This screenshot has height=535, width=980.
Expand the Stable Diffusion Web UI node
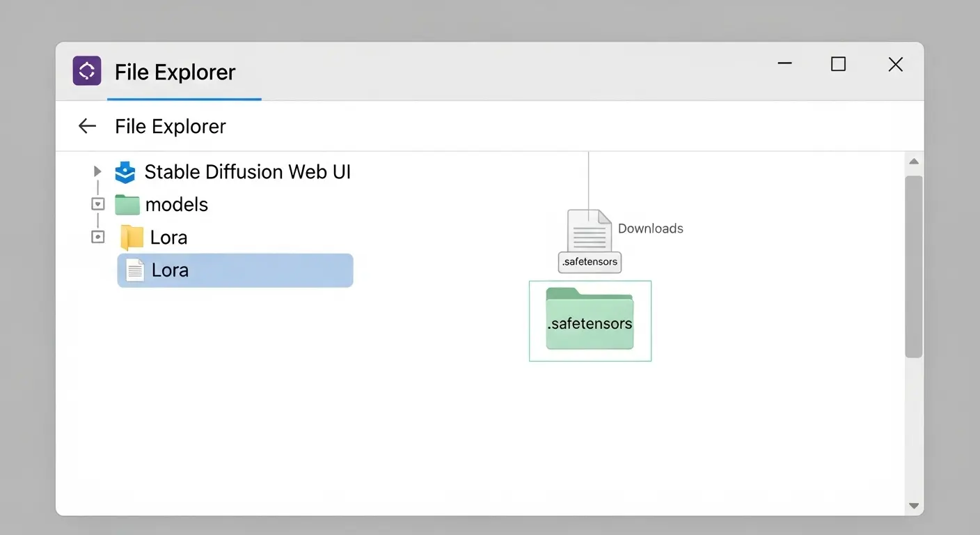click(97, 171)
